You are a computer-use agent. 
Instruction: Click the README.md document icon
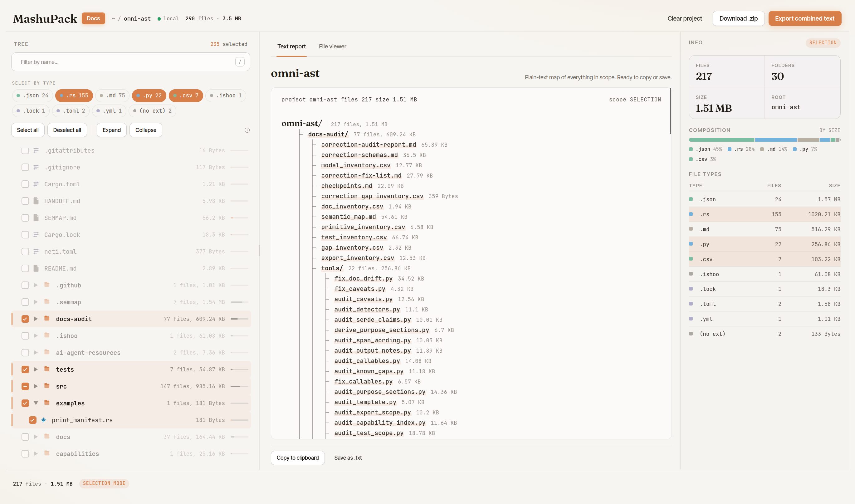click(x=36, y=268)
